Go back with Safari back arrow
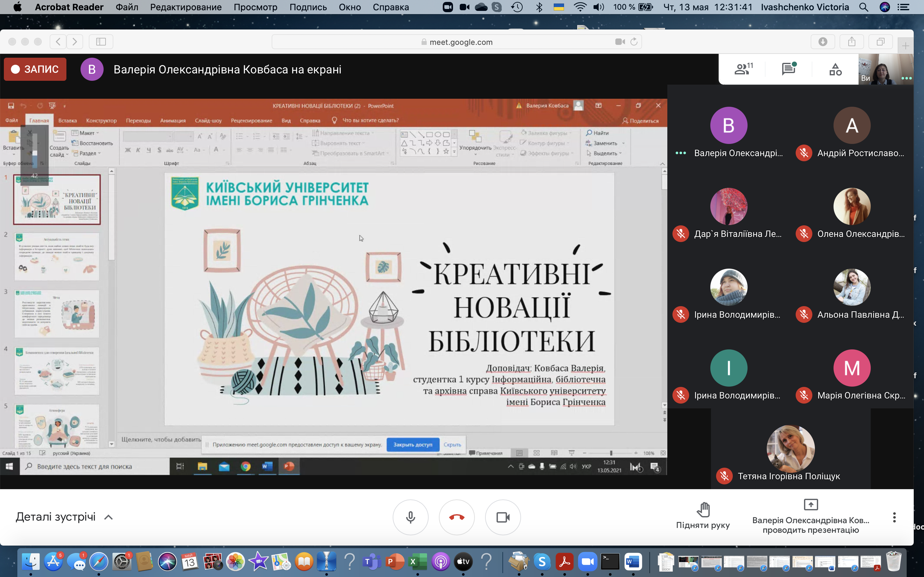 coord(58,42)
